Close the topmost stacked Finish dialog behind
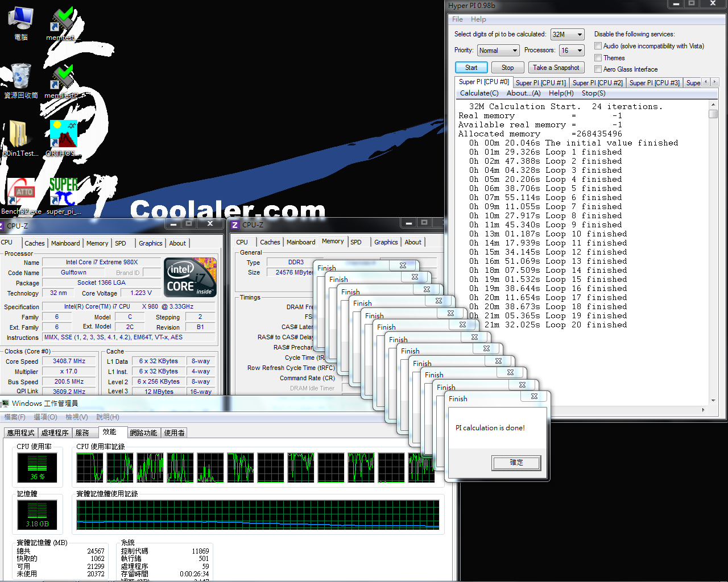The image size is (728, 582). 403,265
